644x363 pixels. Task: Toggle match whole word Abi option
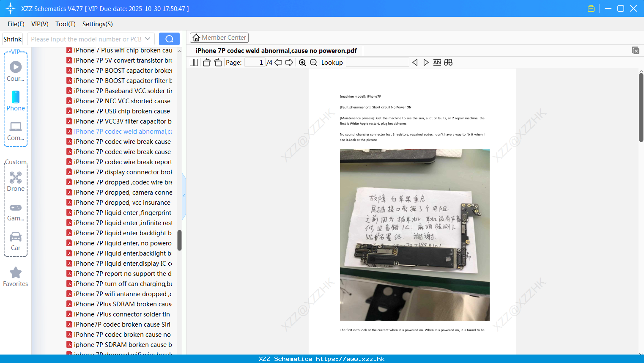[x=437, y=63]
